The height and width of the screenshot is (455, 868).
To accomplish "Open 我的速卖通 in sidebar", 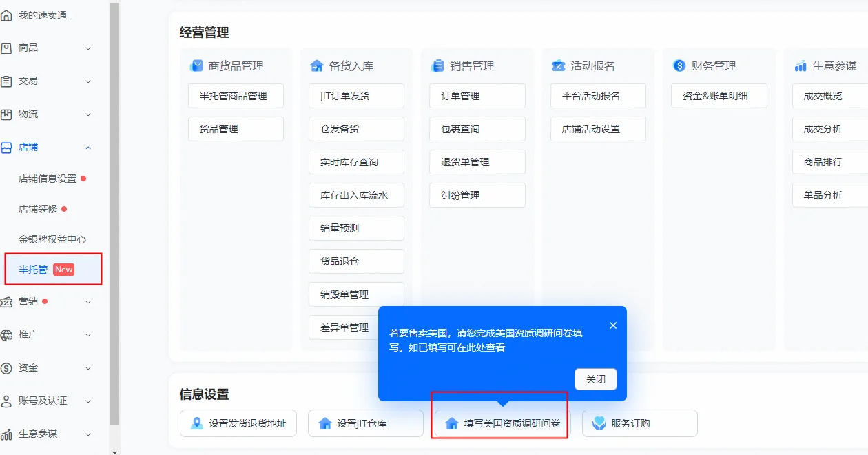I will pos(43,15).
